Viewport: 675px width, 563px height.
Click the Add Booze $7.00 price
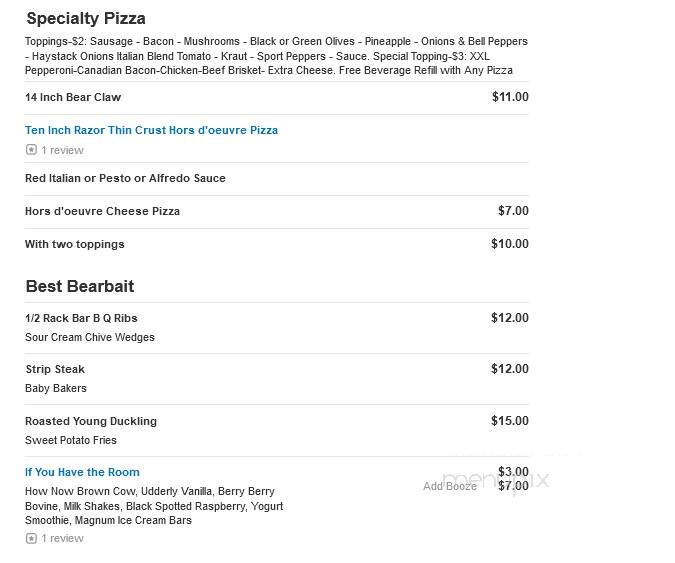[513, 486]
